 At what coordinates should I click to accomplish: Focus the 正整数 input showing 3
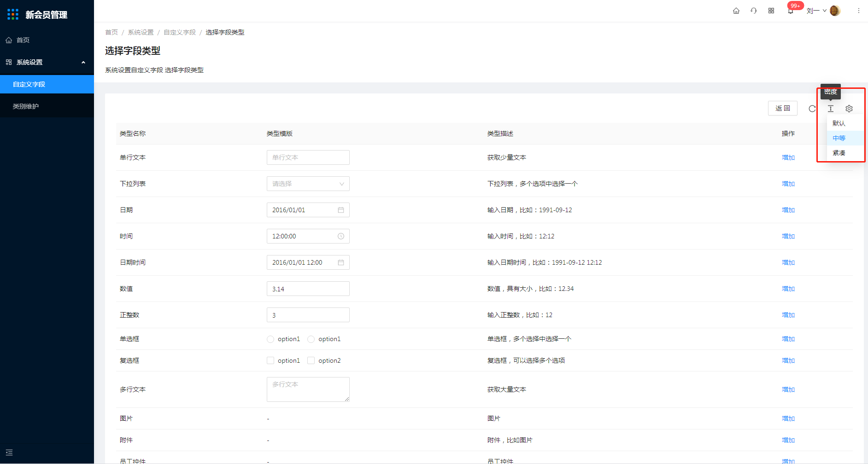(x=308, y=315)
